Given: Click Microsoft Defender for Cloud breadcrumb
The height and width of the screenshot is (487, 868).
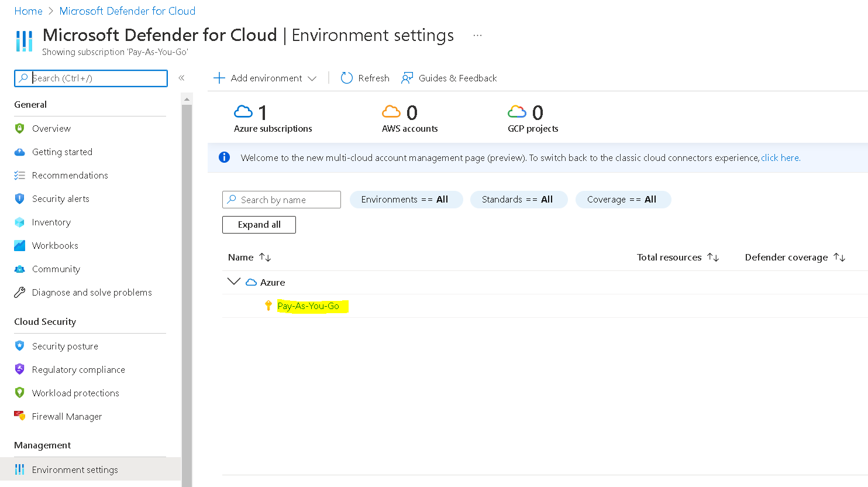Looking at the screenshot, I should pos(128,11).
